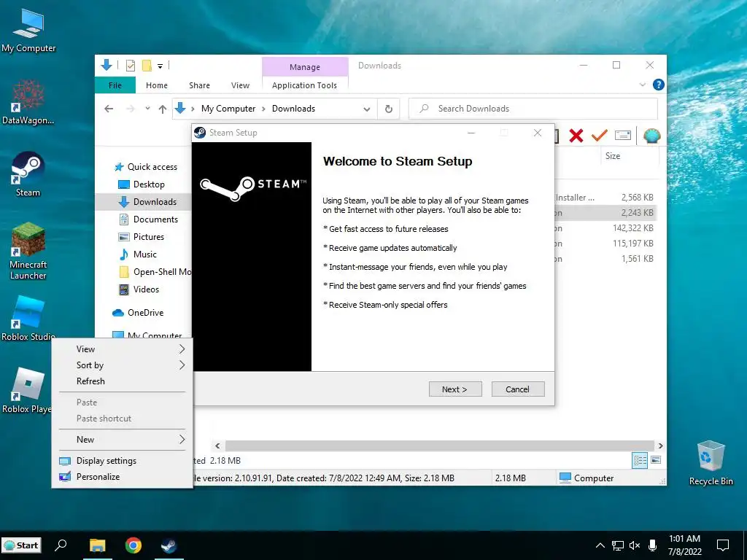
Task: Go up one folder level
Action: pyautogui.click(x=163, y=109)
